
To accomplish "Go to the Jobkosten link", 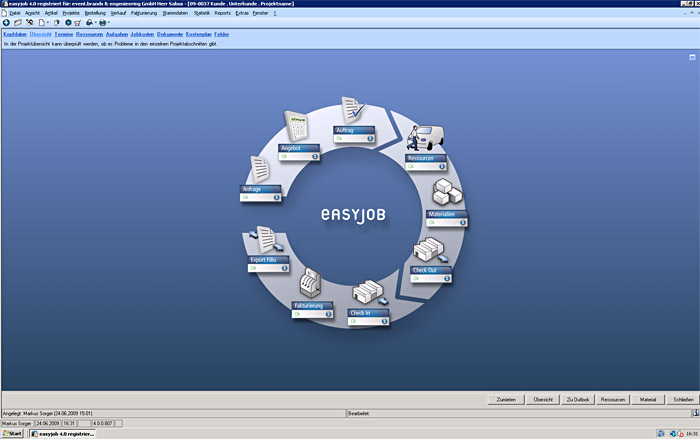I will [x=142, y=34].
